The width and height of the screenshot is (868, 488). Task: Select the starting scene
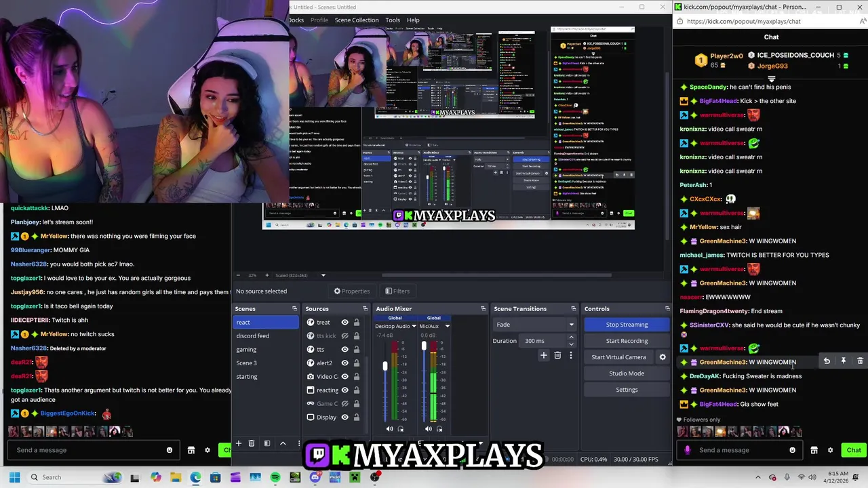tap(266, 376)
